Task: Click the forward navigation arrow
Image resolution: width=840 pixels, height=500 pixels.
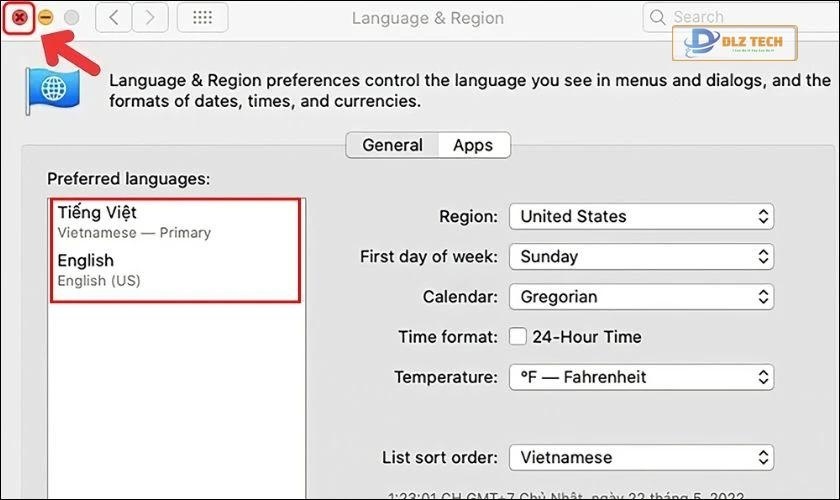Action: point(150,17)
